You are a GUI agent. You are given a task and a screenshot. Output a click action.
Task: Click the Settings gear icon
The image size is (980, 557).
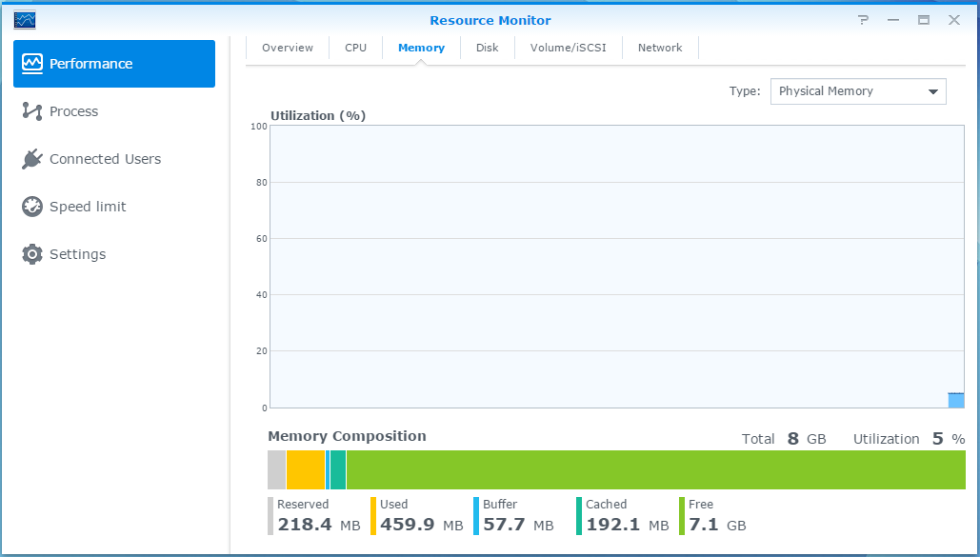click(32, 254)
